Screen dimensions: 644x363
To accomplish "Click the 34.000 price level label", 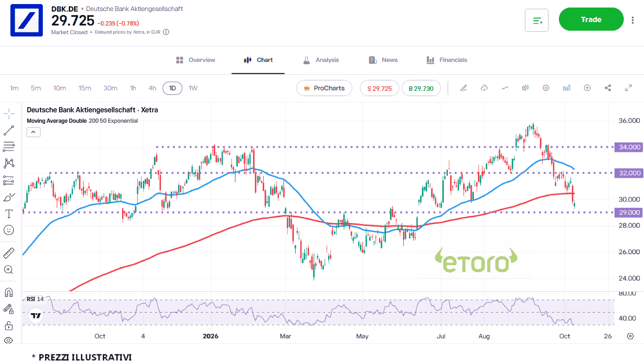I will [628, 146].
